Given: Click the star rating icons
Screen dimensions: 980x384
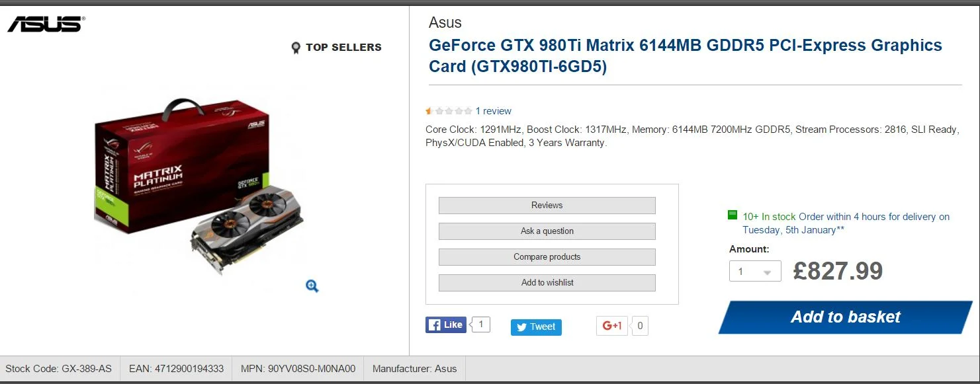Looking at the screenshot, I should [449, 111].
